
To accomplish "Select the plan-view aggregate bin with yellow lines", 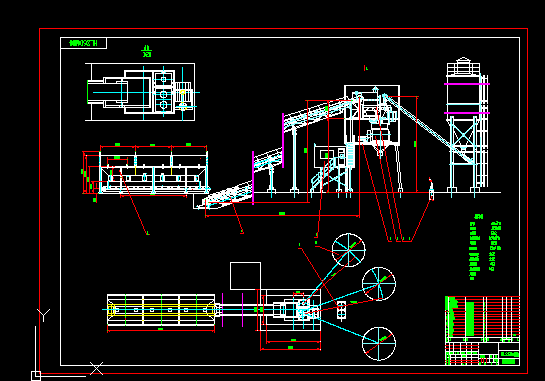I will click(161, 310).
